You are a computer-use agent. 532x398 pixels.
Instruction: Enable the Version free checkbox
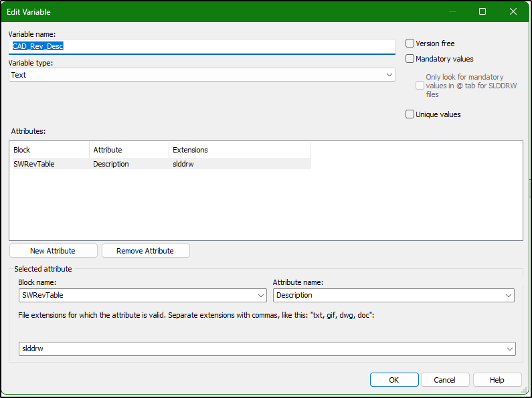click(410, 43)
